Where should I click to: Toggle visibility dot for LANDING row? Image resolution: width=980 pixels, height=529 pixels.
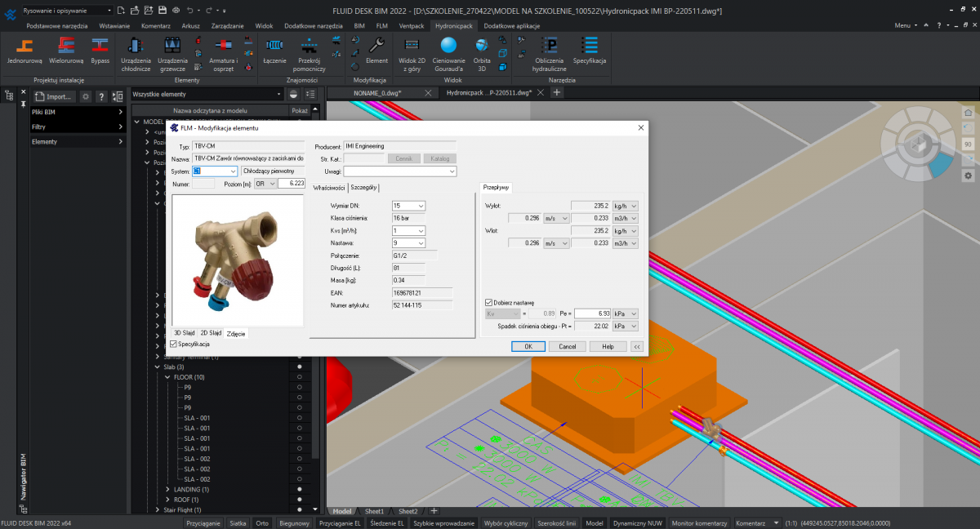pyautogui.click(x=300, y=489)
